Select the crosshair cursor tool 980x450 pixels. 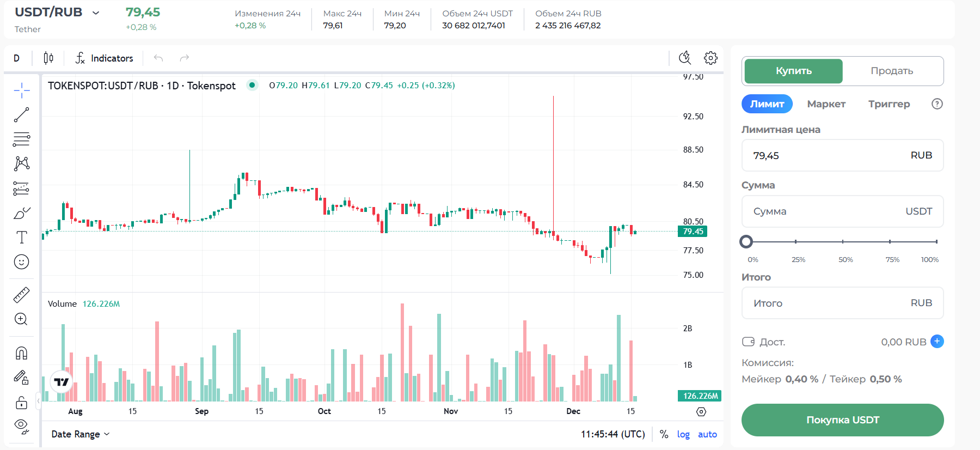tap(21, 90)
